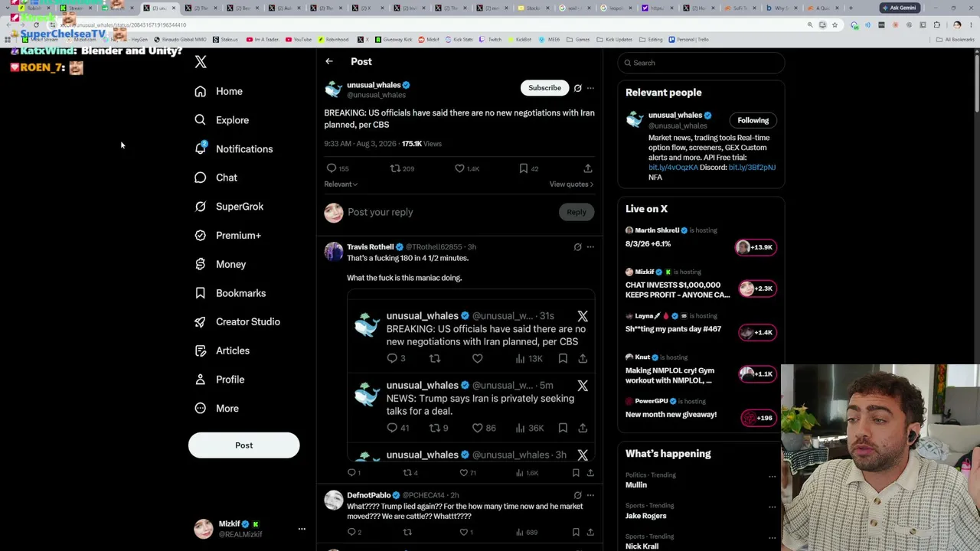
Task: Share DefnotPablo's reply
Action: pyautogui.click(x=590, y=532)
